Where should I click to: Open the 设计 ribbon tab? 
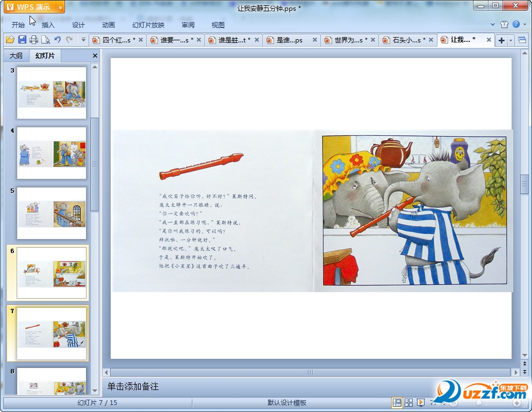(x=78, y=25)
